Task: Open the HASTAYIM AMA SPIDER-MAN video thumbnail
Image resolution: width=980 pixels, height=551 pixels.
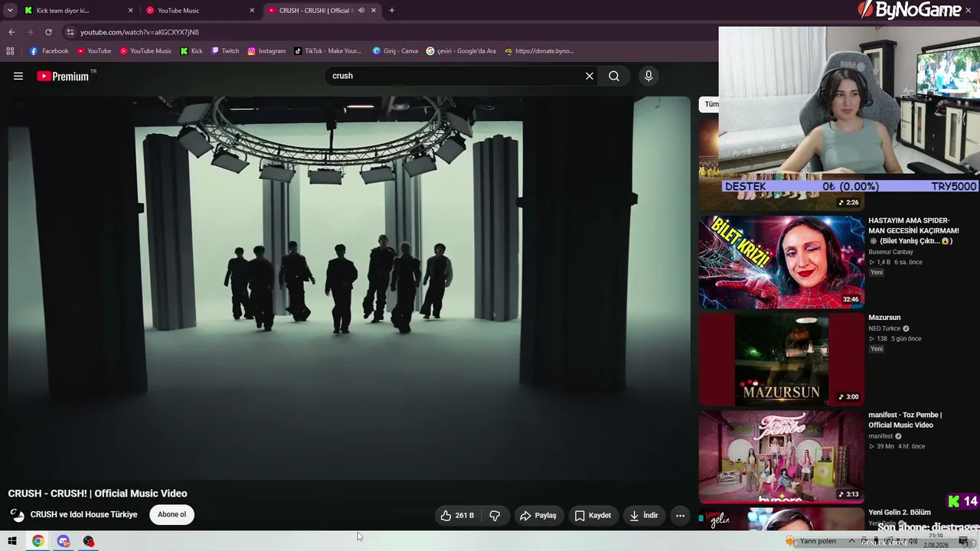Action: click(x=782, y=261)
